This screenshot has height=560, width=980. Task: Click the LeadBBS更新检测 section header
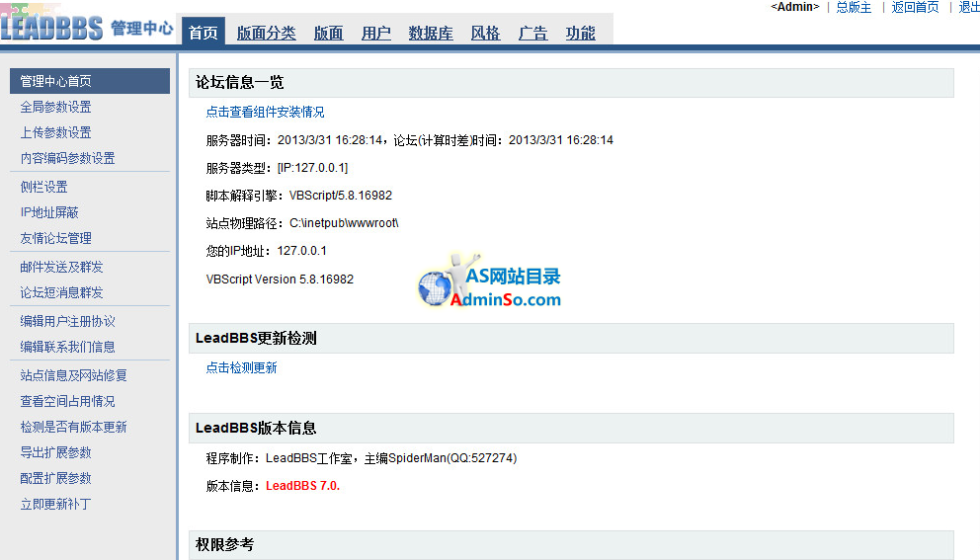click(571, 338)
